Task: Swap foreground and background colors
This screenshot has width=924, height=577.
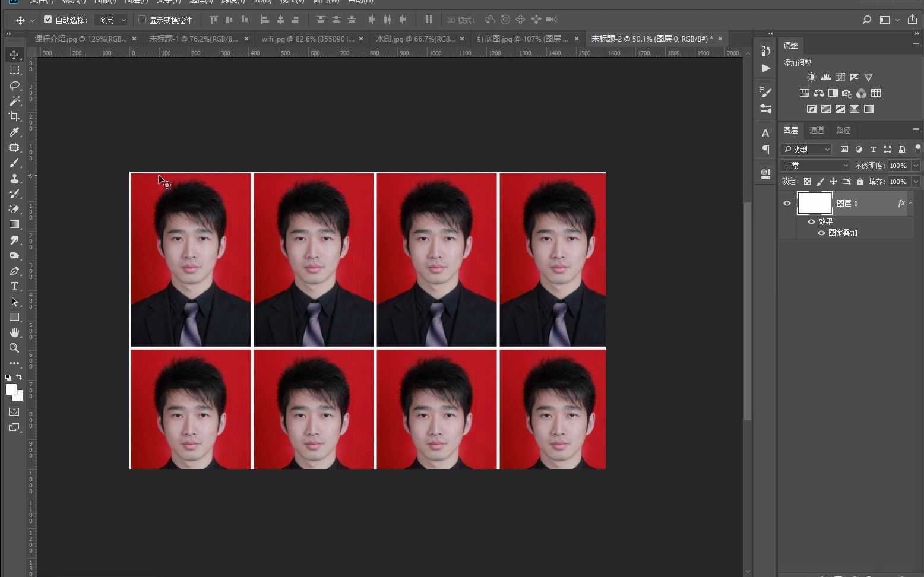Action: [x=19, y=377]
